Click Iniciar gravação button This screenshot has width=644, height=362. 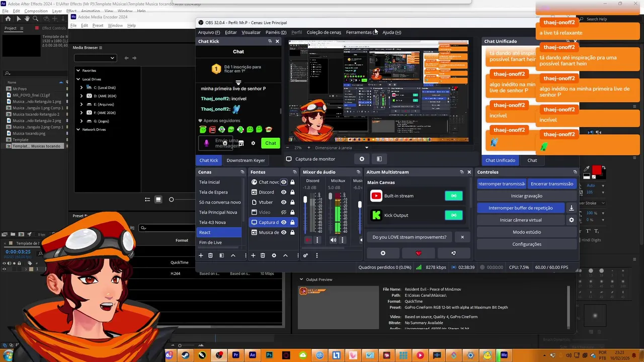click(527, 196)
